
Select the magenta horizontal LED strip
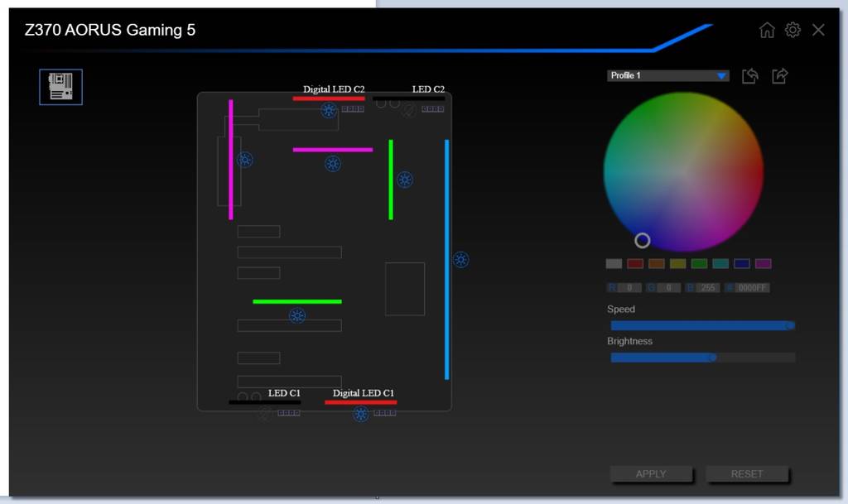[333, 150]
